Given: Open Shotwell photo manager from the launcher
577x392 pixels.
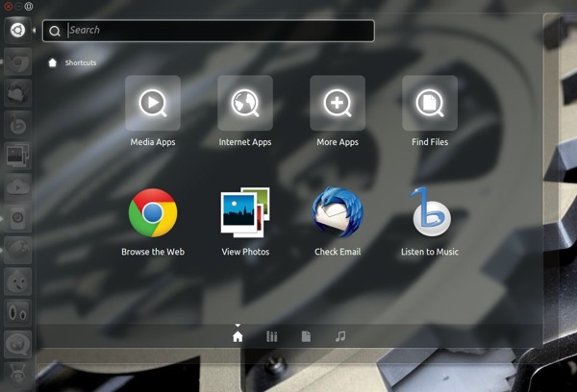Looking at the screenshot, I should point(17,156).
